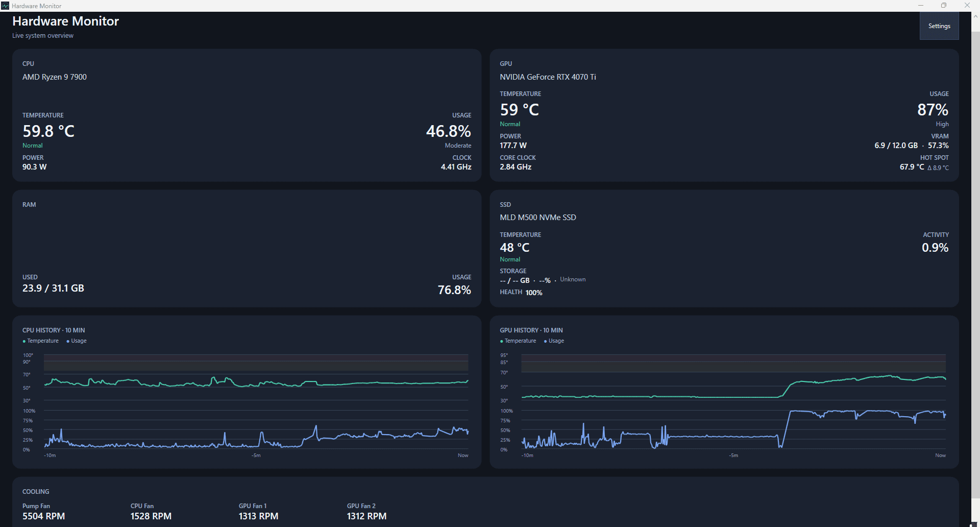The image size is (980, 527).
Task: Click the vertical scrollbar thumb
Action: 975,265
